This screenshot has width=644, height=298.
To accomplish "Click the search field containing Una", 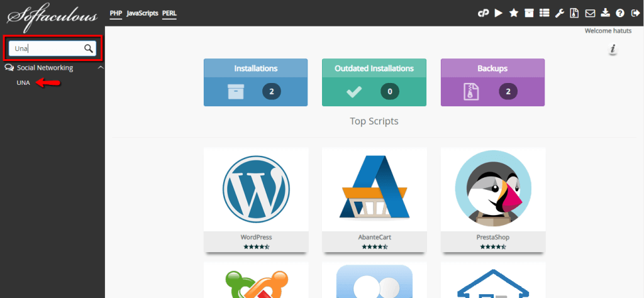I will coord(52,49).
